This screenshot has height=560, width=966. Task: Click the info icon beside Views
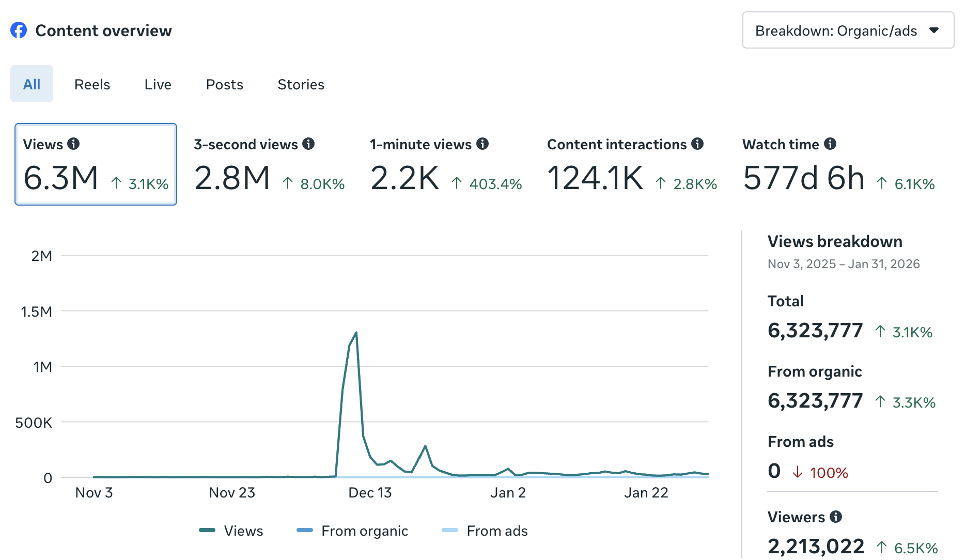pyautogui.click(x=74, y=145)
